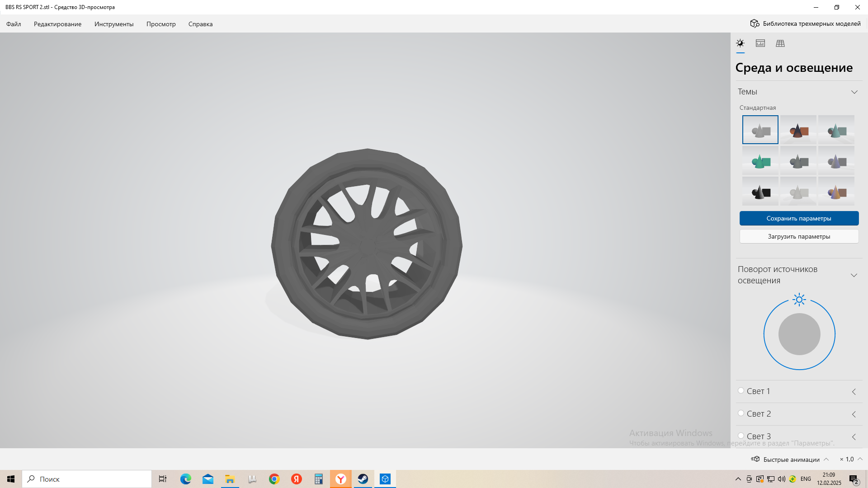Open the Mail app on the taskbar
Viewport: 868px width, 488px height.
pyautogui.click(x=208, y=479)
